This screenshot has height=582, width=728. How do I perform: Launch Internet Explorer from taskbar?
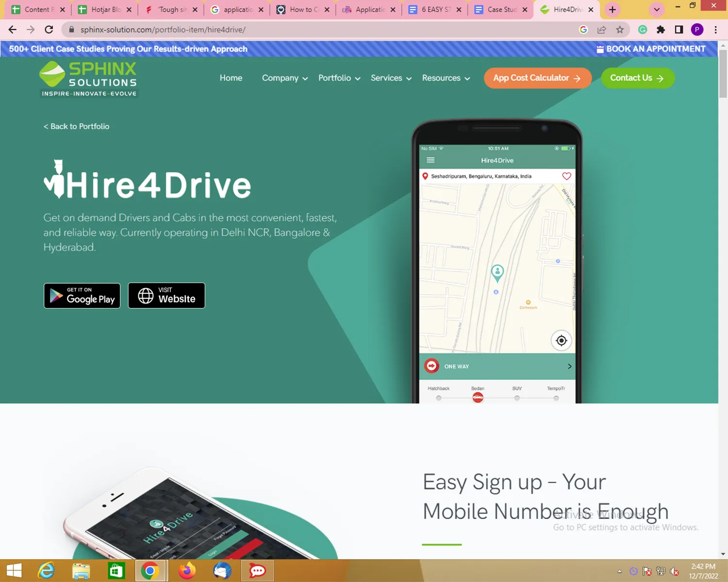(47, 571)
